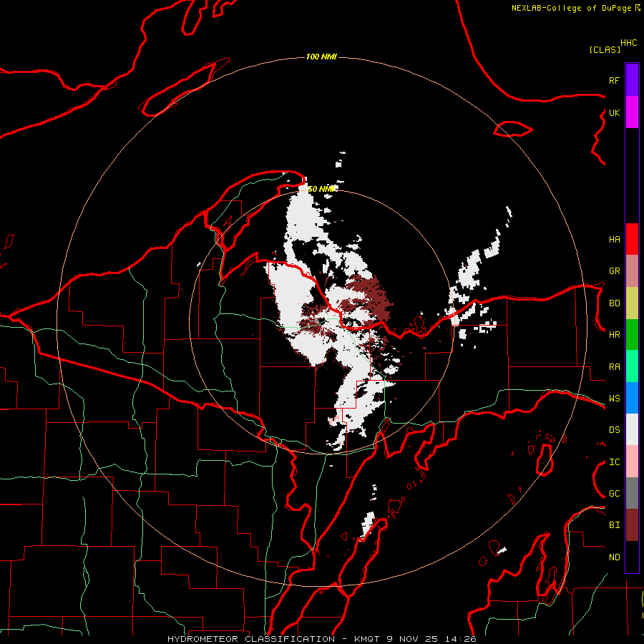Click the BD yellow legend swatch
The image size is (644, 644).
pyautogui.click(x=632, y=303)
